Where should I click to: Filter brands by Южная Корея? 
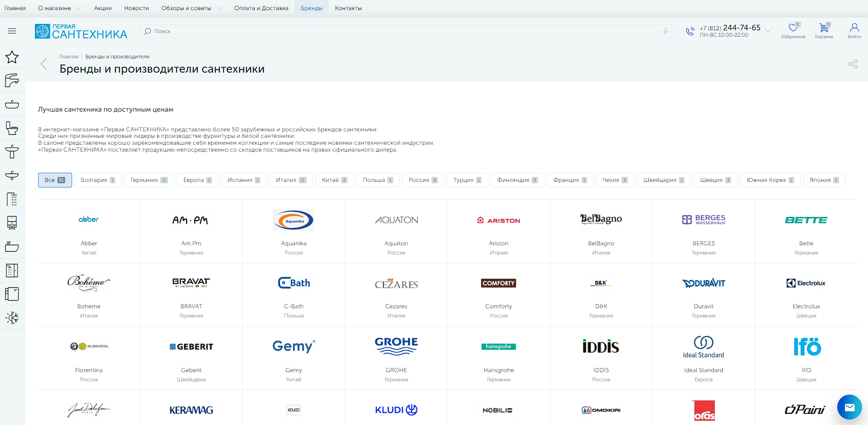(770, 180)
